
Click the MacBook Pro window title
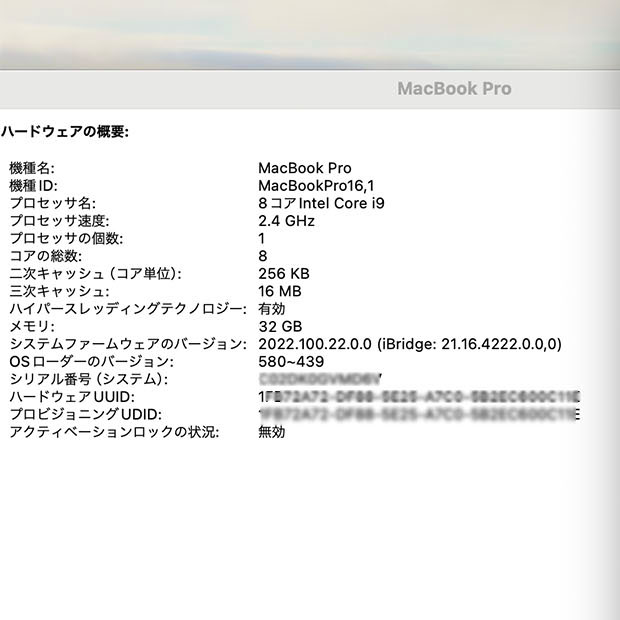point(454,89)
